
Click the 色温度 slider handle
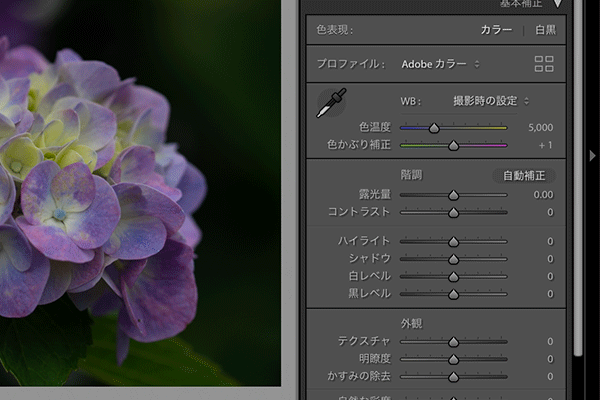434,128
